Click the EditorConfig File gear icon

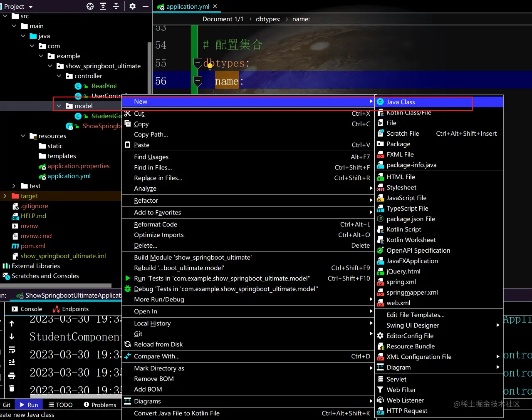[x=380, y=336]
